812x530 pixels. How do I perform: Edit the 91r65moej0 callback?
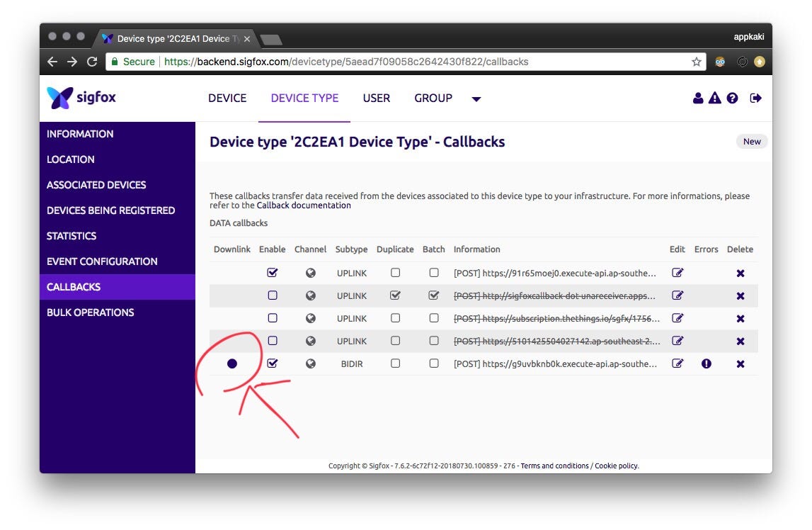point(677,273)
